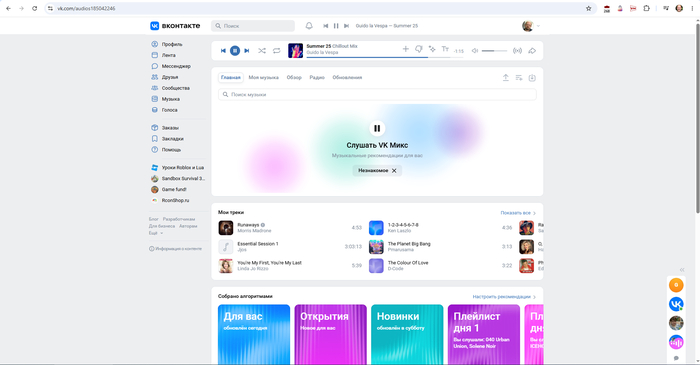Share the current track arrow icon
This screenshot has width=700, height=365.
pyautogui.click(x=532, y=51)
